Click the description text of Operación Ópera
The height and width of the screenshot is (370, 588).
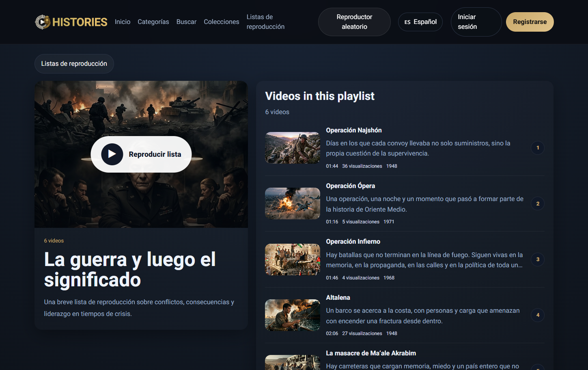point(425,204)
